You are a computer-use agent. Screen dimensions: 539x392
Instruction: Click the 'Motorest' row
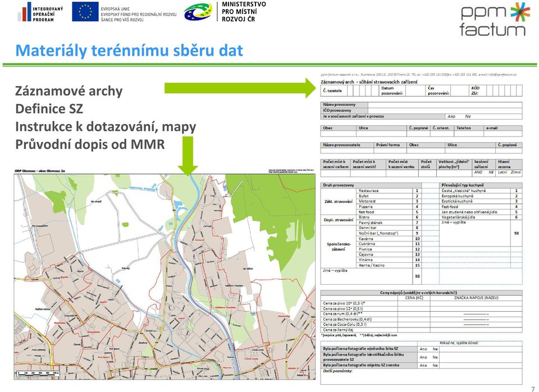[x=389, y=201]
